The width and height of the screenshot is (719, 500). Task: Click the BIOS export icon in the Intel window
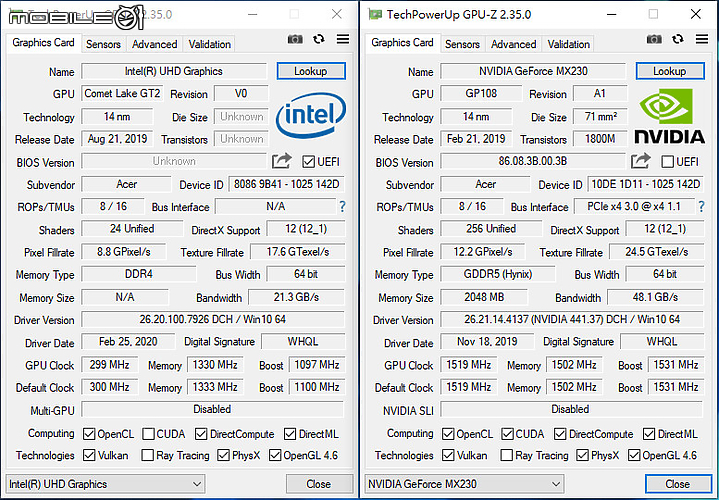click(x=282, y=161)
